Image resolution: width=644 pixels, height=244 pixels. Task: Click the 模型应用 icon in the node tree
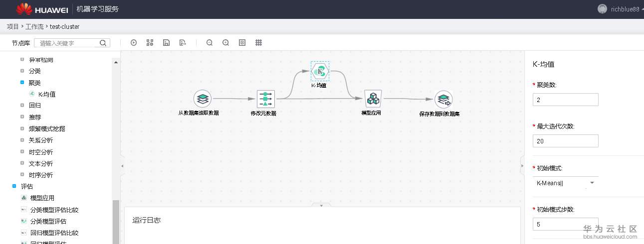point(24,198)
